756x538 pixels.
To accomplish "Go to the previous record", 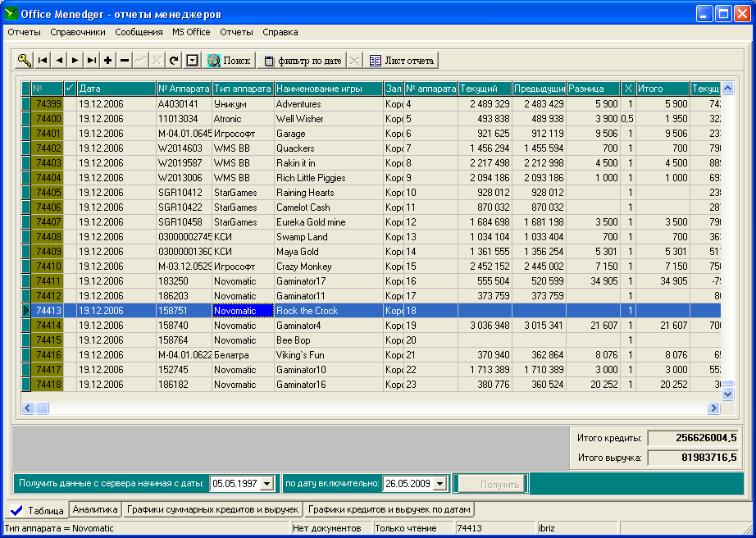I will point(59,60).
